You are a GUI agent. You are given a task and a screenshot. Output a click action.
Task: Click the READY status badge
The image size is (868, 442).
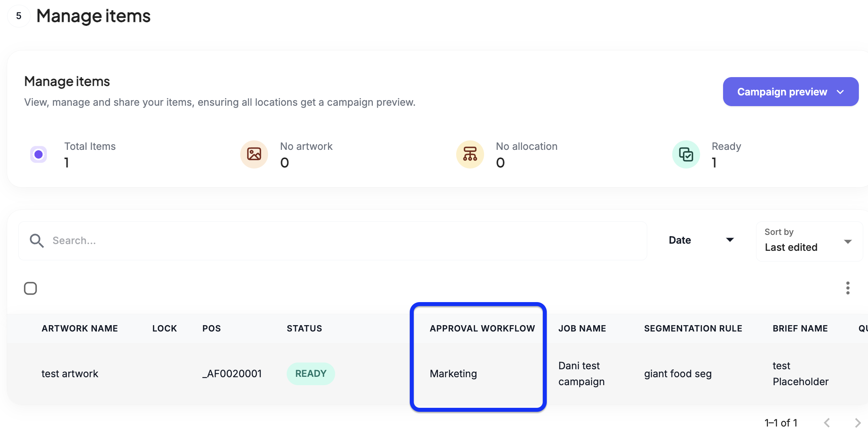pyautogui.click(x=311, y=374)
